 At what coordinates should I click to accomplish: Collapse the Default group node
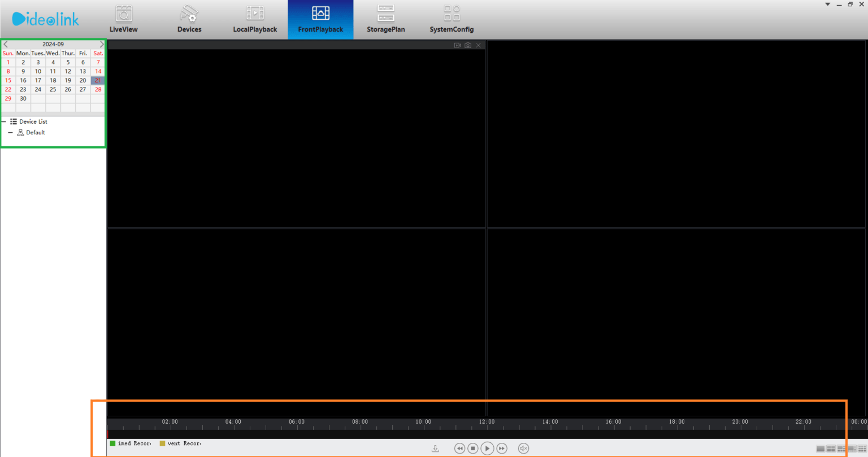10,133
